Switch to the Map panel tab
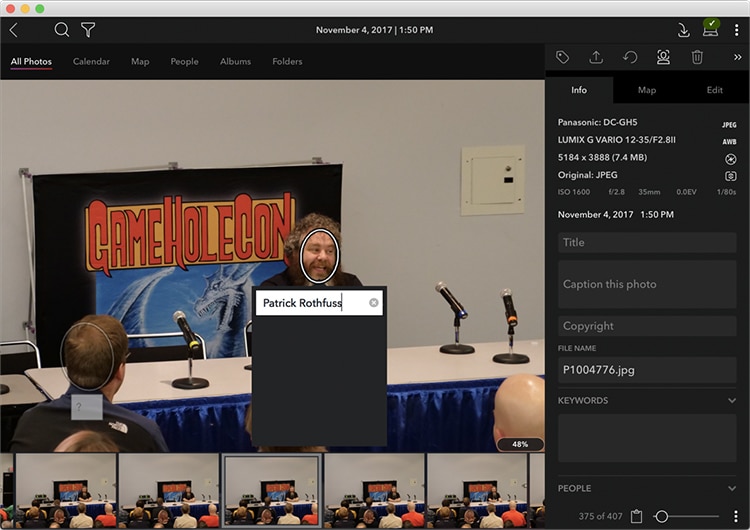 [x=647, y=90]
